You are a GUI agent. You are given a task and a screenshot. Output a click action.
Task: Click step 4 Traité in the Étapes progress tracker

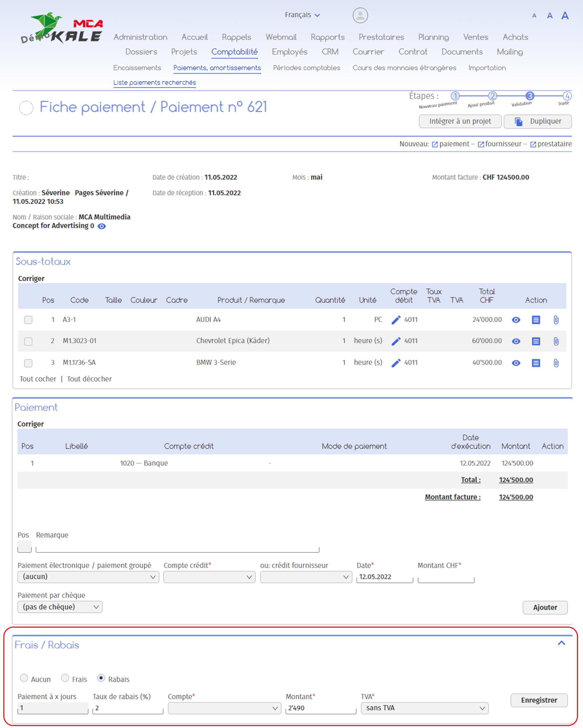point(567,96)
